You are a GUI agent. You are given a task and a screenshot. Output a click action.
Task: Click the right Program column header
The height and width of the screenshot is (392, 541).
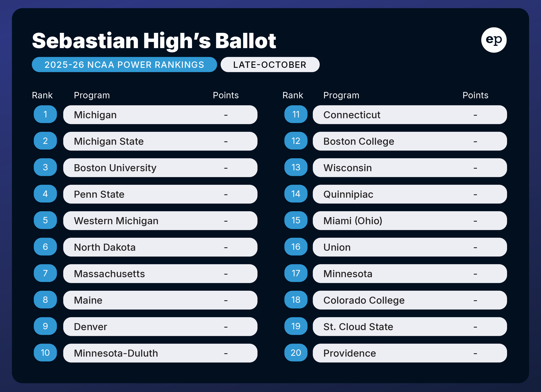[341, 95]
